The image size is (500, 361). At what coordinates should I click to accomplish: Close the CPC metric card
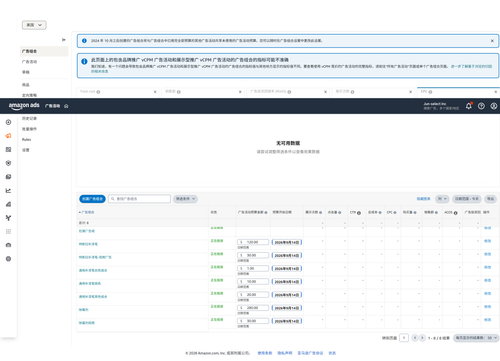click(496, 92)
